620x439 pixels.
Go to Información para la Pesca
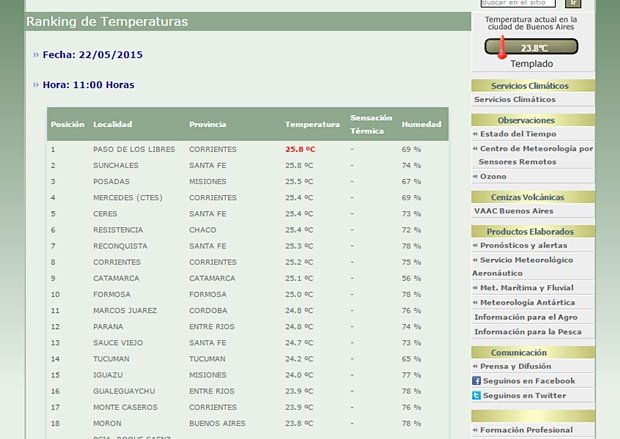click(x=528, y=331)
